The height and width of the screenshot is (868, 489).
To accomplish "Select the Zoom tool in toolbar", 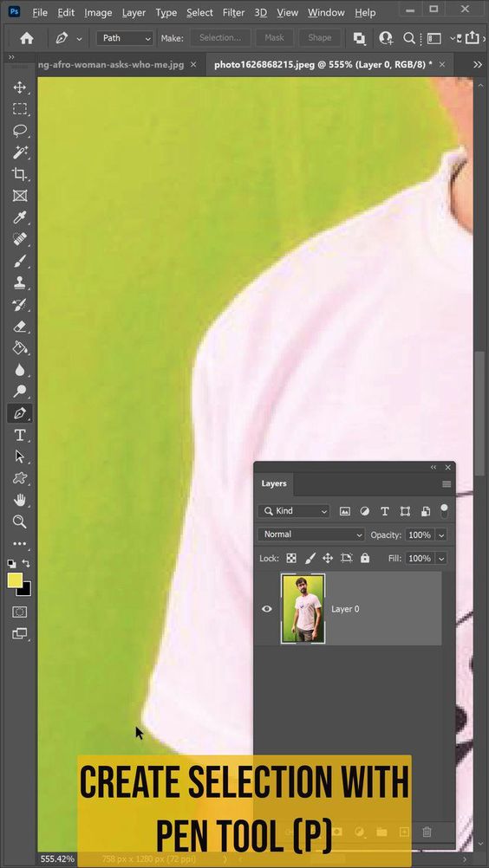I will pyautogui.click(x=20, y=521).
